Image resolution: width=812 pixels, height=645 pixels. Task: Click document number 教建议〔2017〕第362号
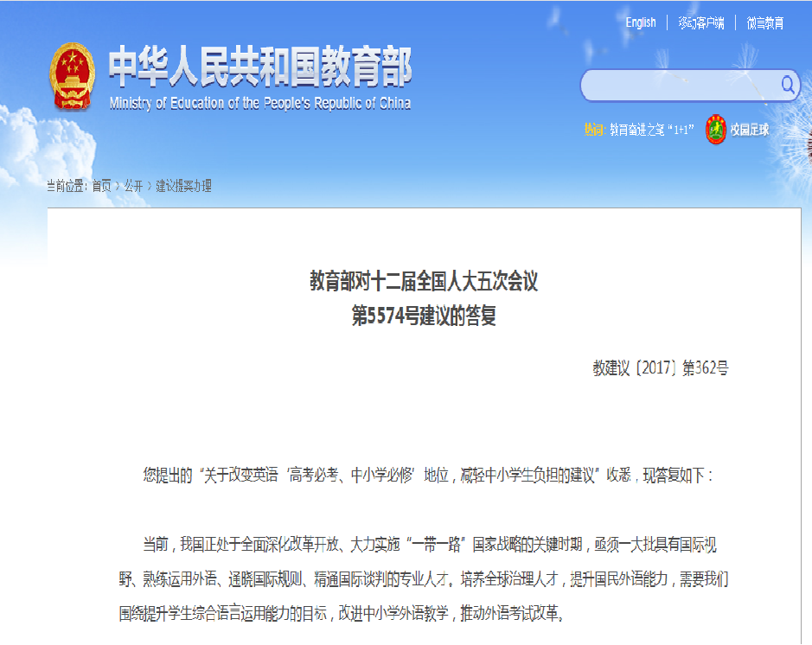pyautogui.click(x=660, y=368)
